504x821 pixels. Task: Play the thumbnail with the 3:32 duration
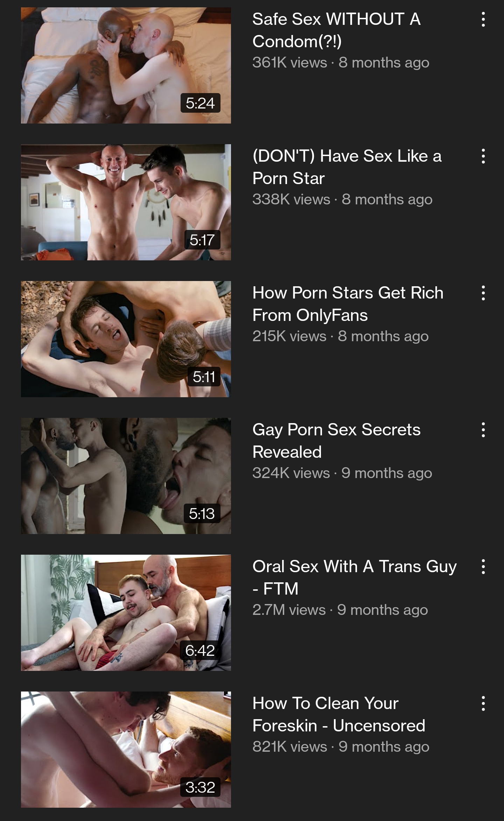tap(126, 750)
